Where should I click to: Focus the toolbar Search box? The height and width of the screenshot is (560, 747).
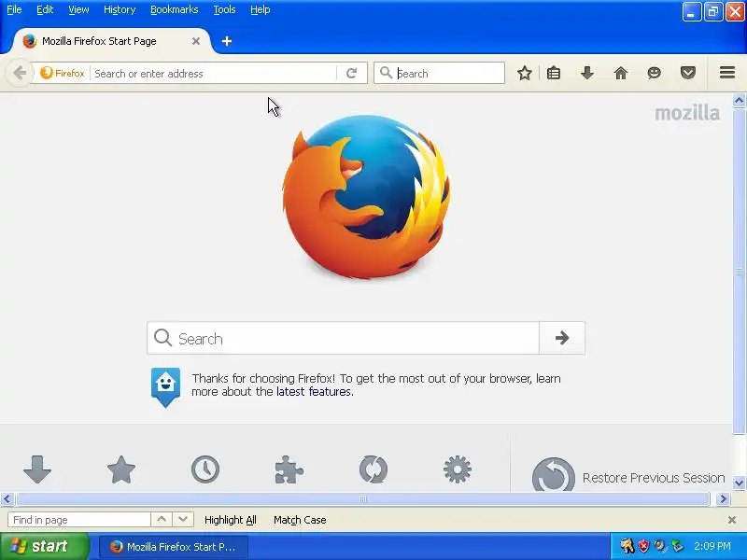pos(439,73)
